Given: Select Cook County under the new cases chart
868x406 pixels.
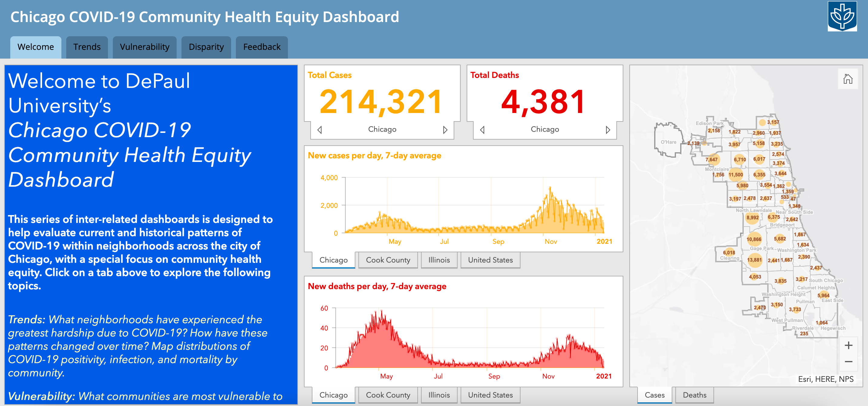Looking at the screenshot, I should pos(388,260).
